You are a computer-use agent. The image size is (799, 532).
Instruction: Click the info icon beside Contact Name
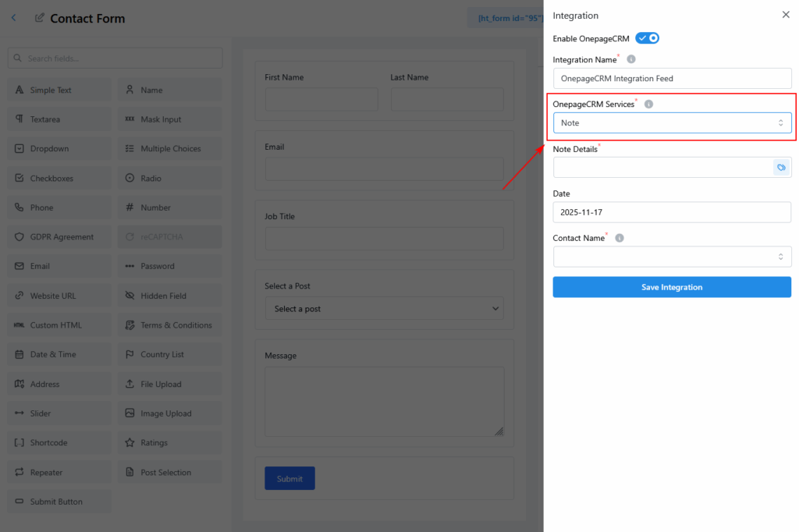tap(619, 238)
